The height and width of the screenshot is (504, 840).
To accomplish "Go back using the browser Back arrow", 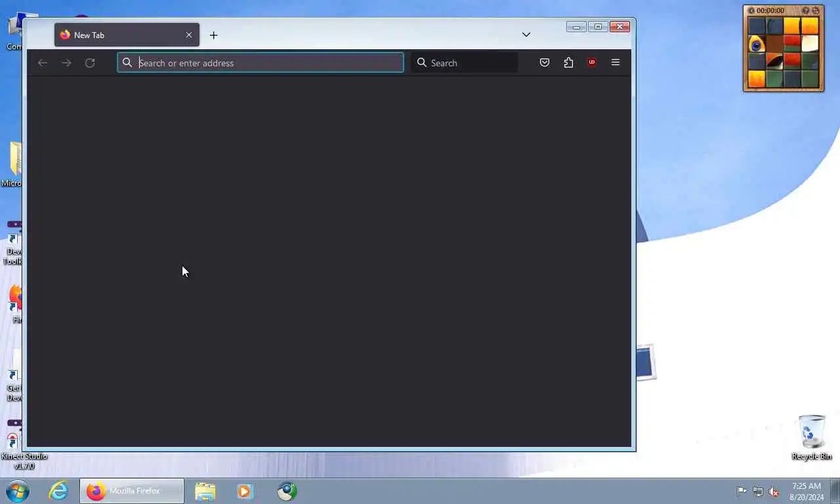I will (x=43, y=63).
